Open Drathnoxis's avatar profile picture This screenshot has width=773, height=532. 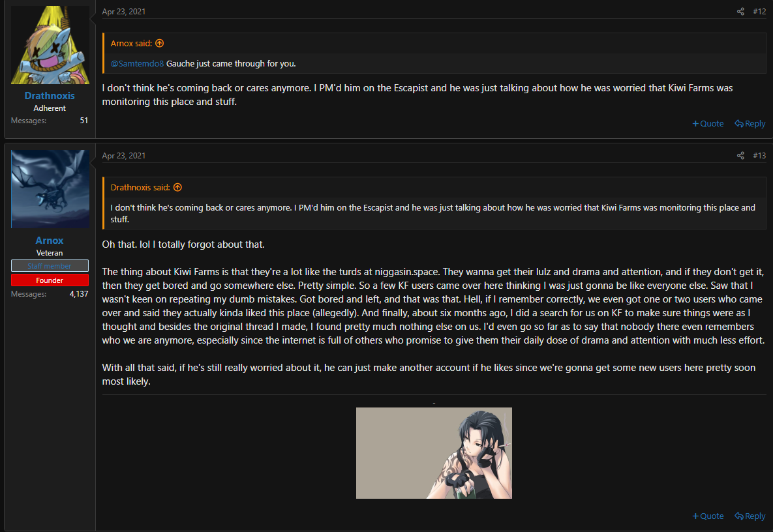point(50,45)
